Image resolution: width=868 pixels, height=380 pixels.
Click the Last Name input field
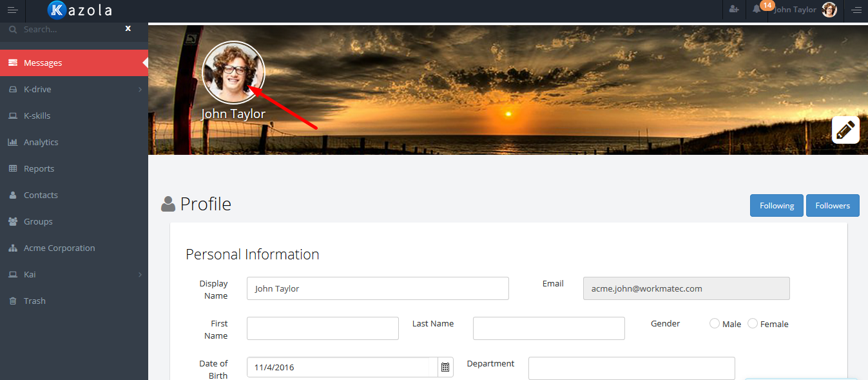549,328
